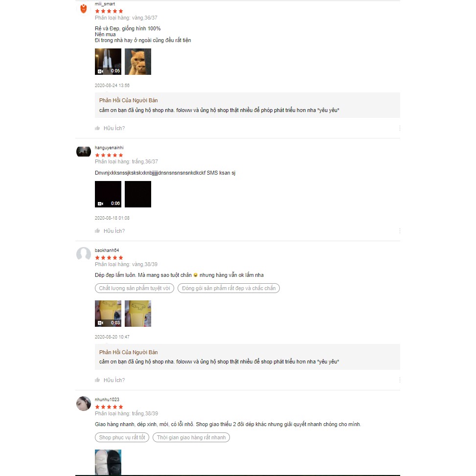Like miii_smart's review with thumbs-up icon

click(x=97, y=128)
